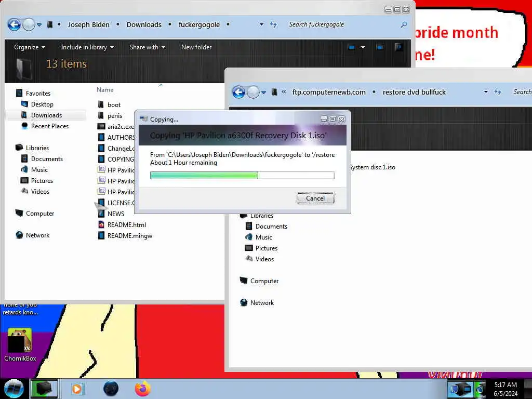Open address dropdown in ftp window
This screenshot has height=399, width=532.
pyautogui.click(x=486, y=92)
